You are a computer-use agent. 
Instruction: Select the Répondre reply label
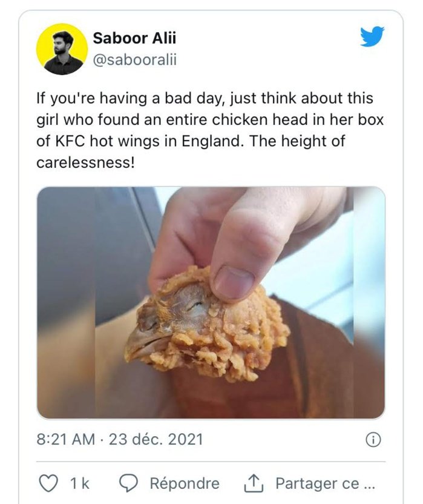185,483
